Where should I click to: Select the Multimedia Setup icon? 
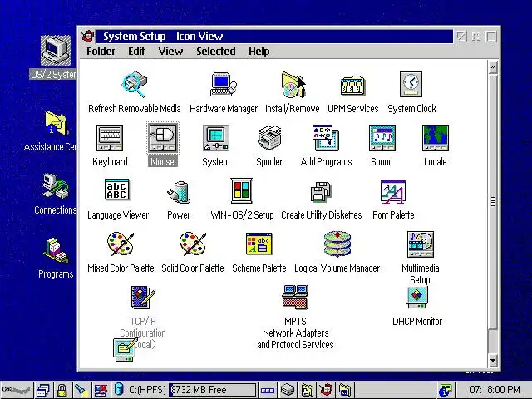(421, 244)
